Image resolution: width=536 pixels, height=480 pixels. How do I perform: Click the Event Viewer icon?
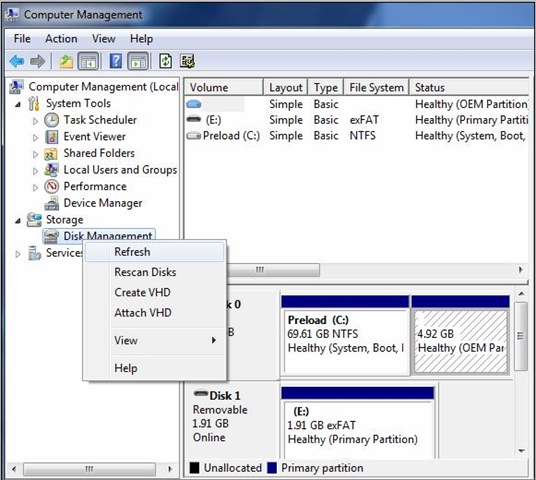(x=52, y=137)
